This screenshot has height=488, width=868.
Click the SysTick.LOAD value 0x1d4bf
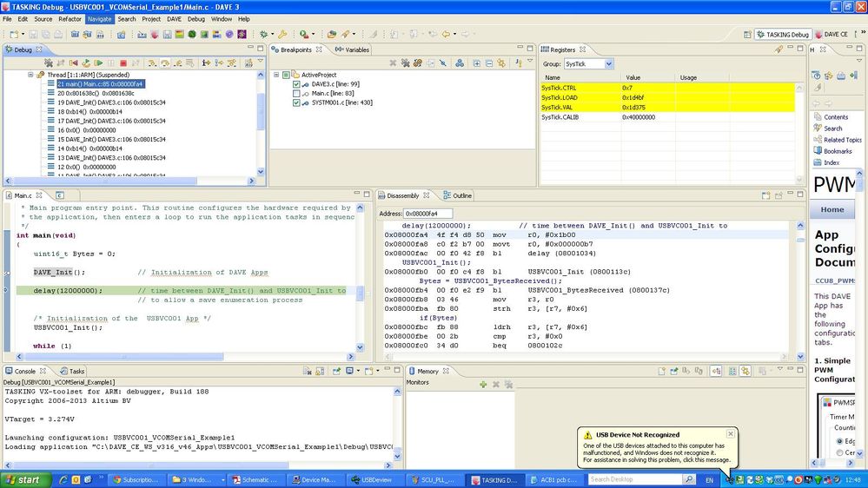coord(633,98)
